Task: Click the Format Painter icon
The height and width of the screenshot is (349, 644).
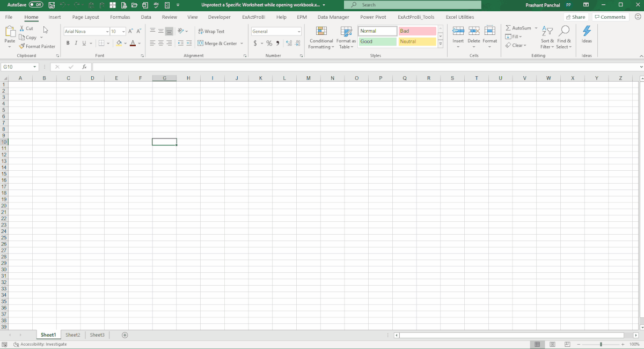Action: click(x=22, y=47)
